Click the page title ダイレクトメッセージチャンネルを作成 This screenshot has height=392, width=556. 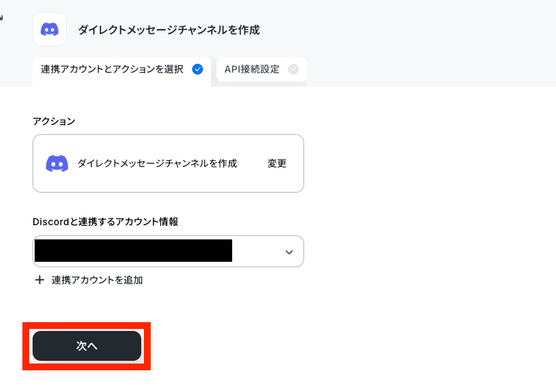pyautogui.click(x=169, y=30)
